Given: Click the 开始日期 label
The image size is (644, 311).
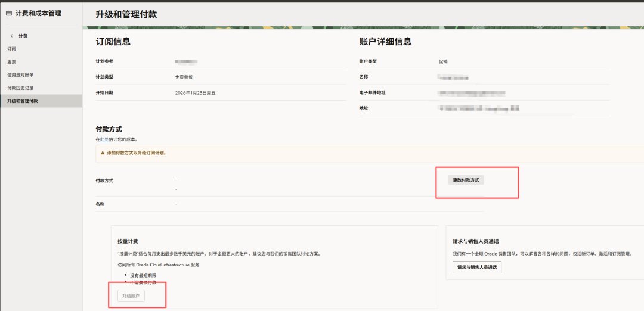Looking at the screenshot, I should click(x=104, y=92).
